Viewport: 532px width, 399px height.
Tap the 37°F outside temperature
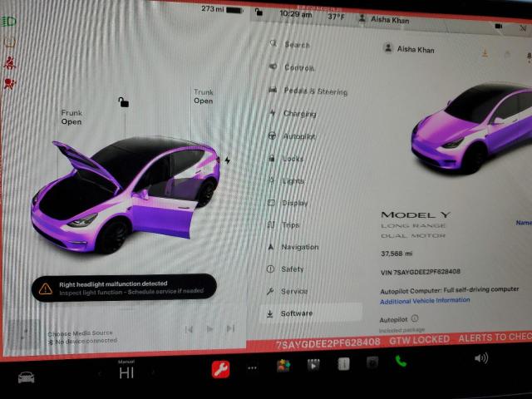coord(336,17)
